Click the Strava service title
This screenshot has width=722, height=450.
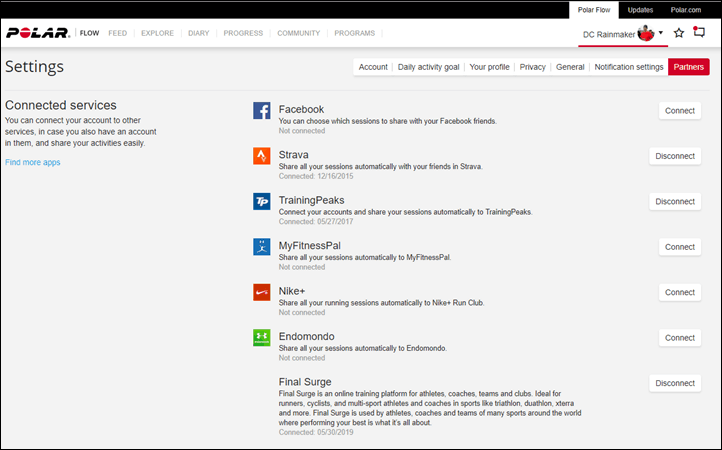point(293,155)
